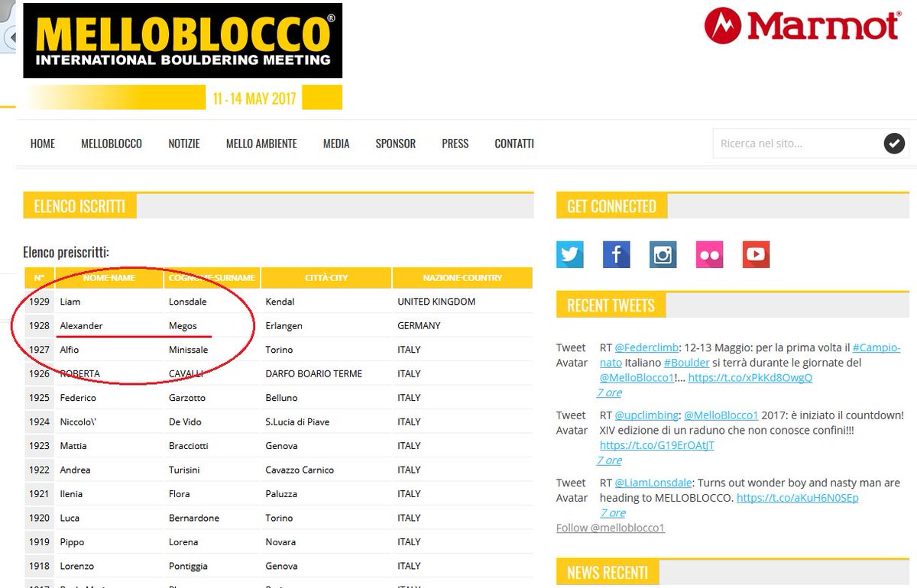Click Follow @melloblocco1 link
The image size is (917, 588).
point(611,528)
